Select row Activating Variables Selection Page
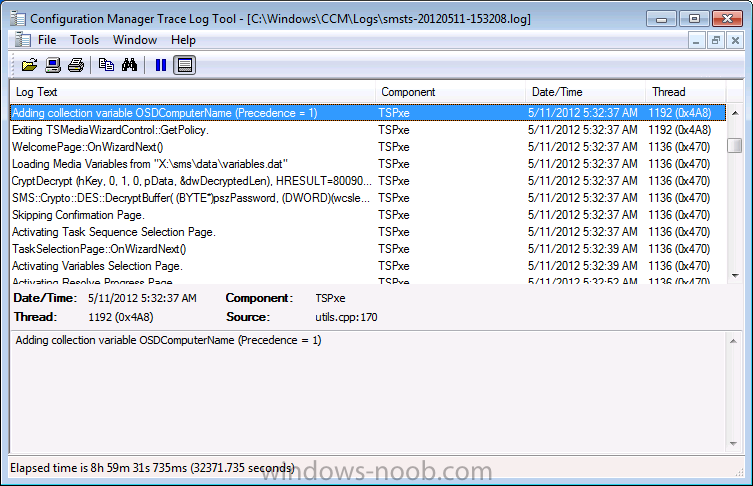This screenshot has height=486, width=753. click(368, 266)
